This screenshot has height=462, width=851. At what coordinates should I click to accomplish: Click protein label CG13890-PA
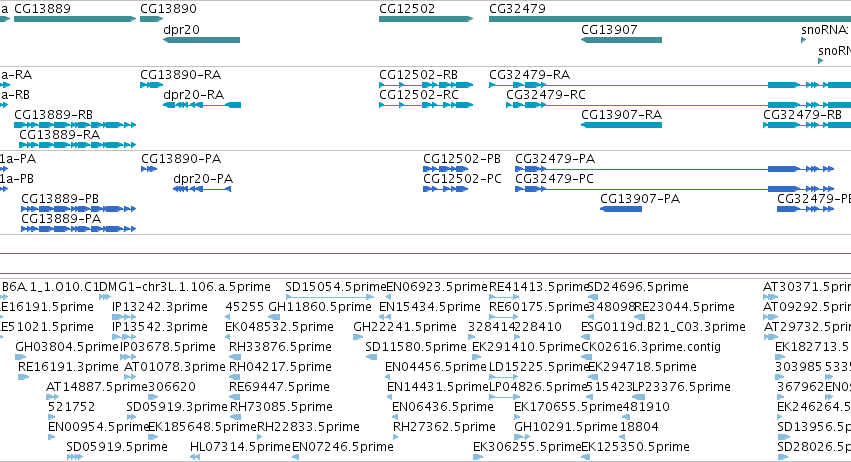click(x=181, y=159)
